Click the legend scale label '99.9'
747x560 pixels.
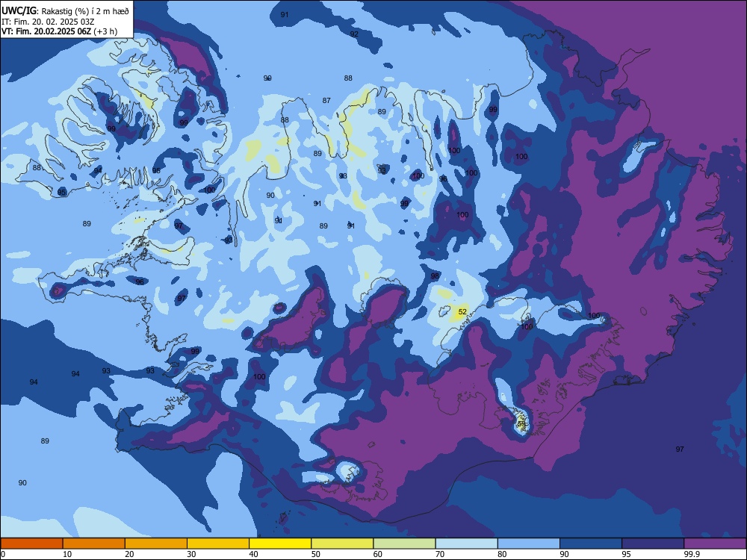(691, 554)
